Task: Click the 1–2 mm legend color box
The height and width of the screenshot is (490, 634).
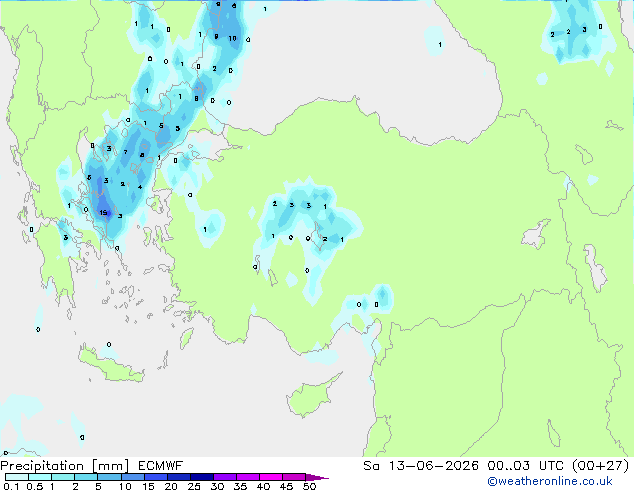Action: [x=63, y=477]
